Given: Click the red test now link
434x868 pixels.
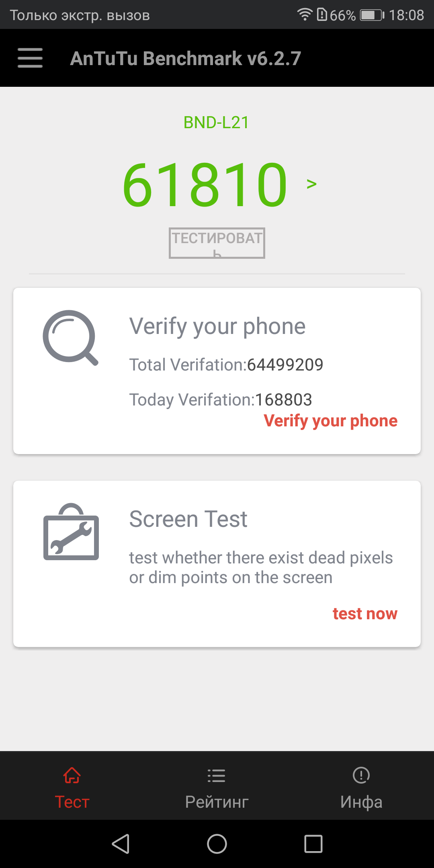Looking at the screenshot, I should (365, 614).
